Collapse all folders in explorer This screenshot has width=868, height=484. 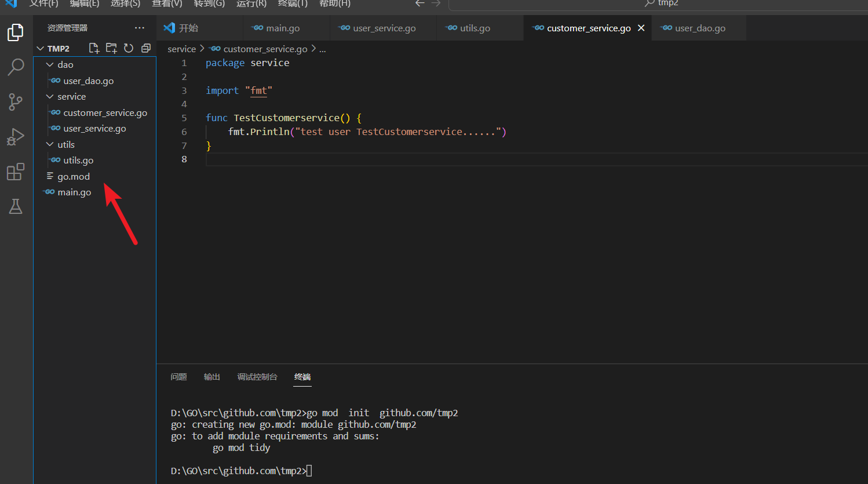click(x=146, y=48)
